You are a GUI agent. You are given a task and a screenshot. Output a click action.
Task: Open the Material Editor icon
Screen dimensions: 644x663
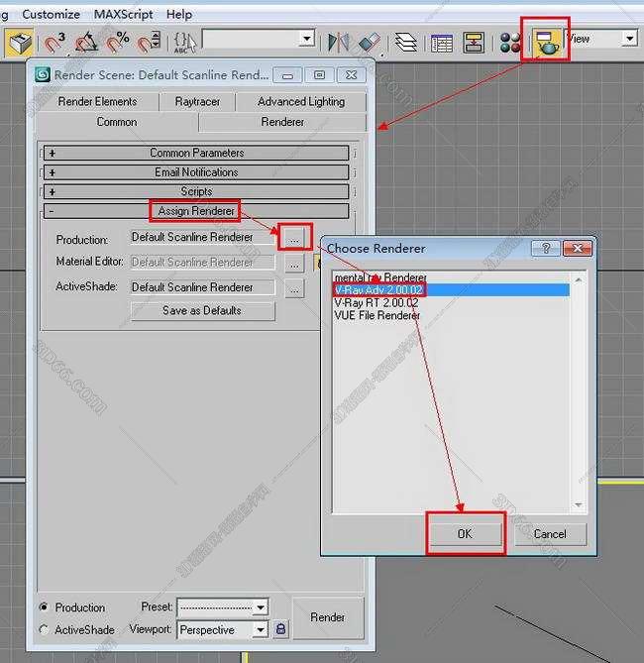510,43
